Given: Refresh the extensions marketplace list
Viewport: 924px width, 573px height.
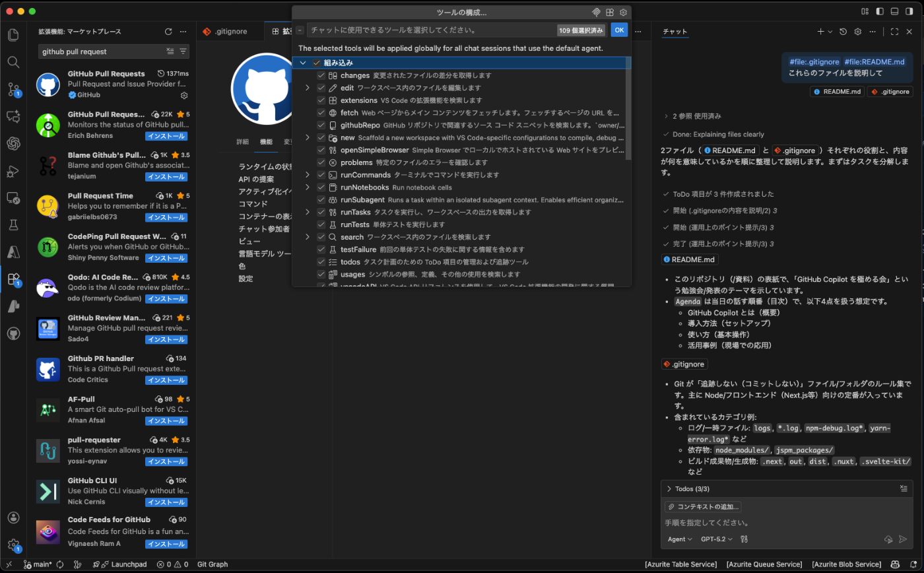Looking at the screenshot, I should (168, 32).
